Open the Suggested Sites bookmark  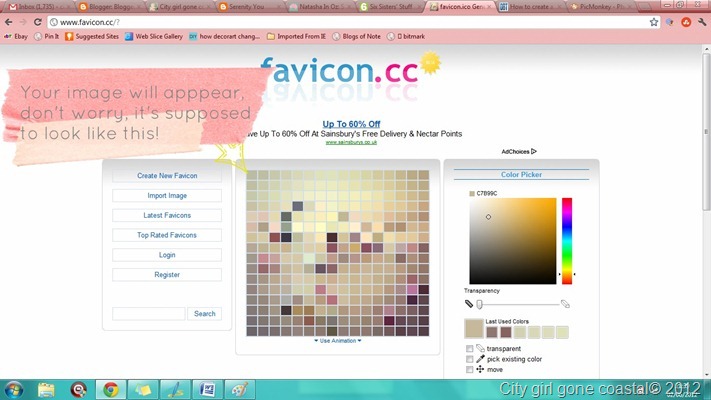point(92,36)
